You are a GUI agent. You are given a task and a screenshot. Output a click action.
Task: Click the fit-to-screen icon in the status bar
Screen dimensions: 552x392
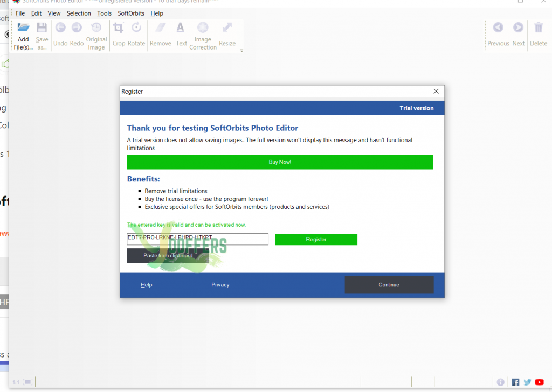(28, 382)
